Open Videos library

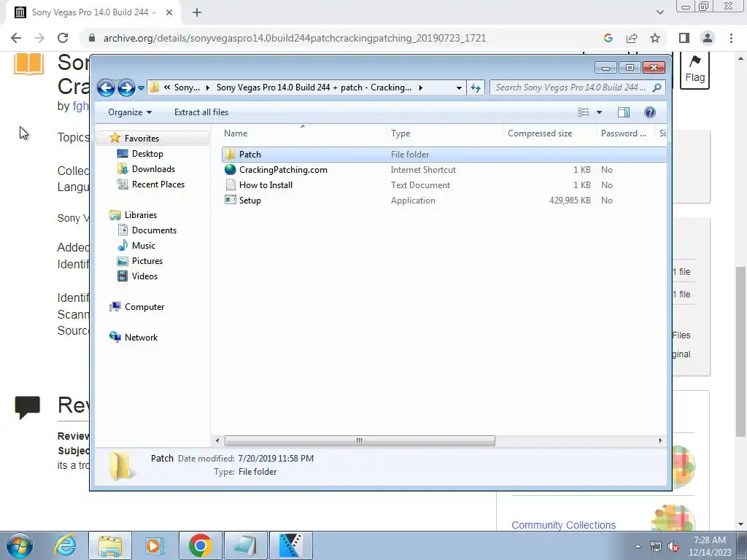click(x=144, y=276)
